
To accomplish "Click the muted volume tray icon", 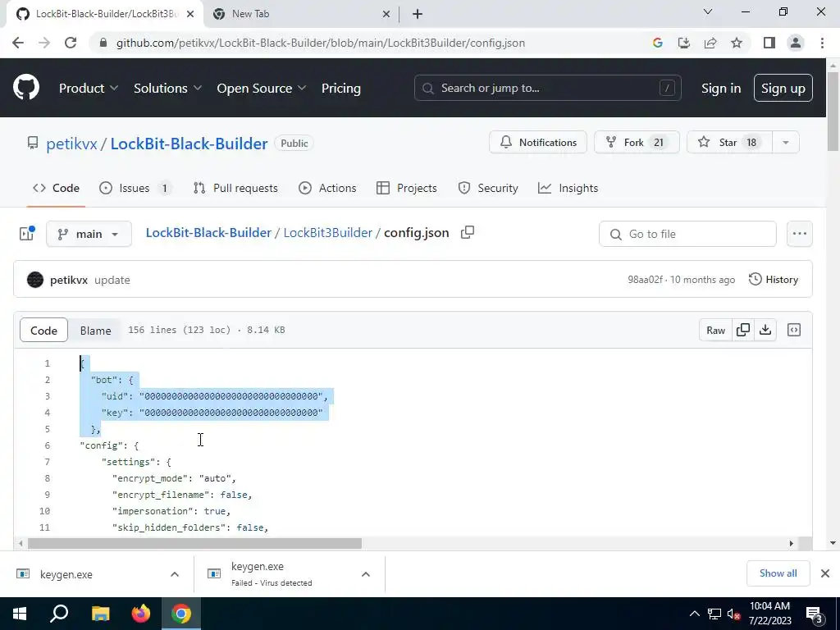I will [733, 614].
